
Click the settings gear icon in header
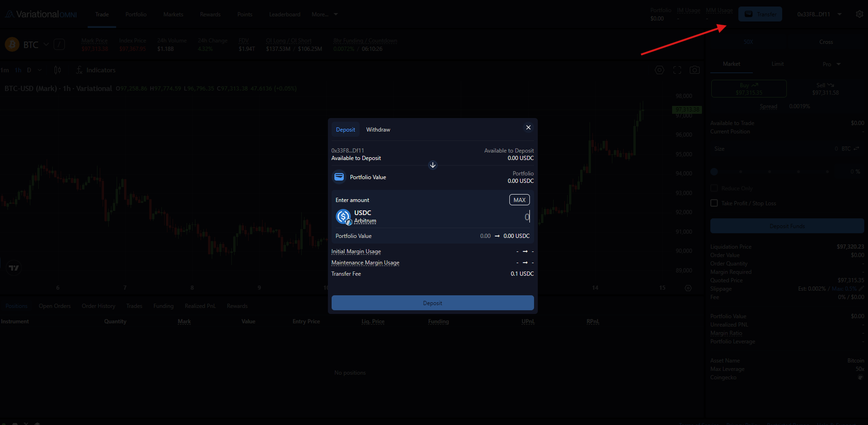(859, 14)
